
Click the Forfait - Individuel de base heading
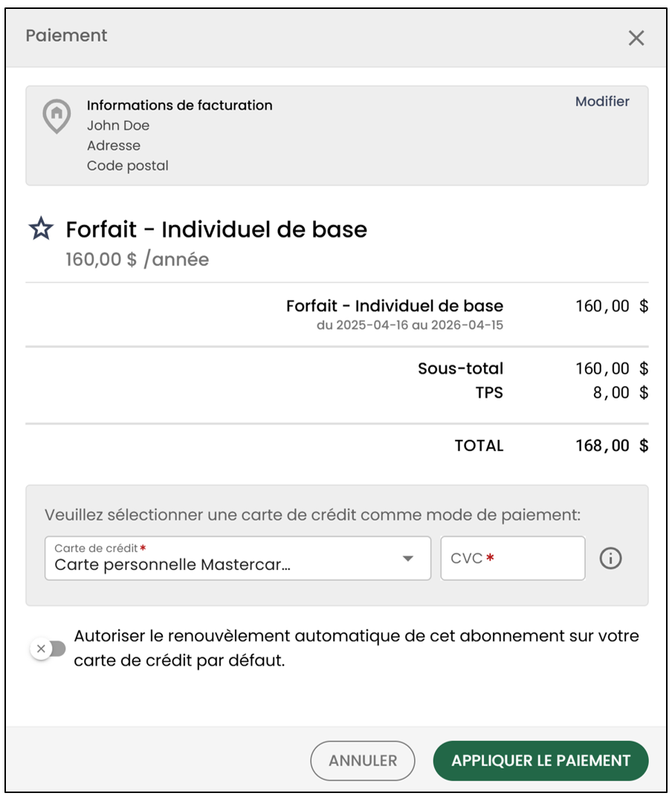pyautogui.click(x=216, y=230)
